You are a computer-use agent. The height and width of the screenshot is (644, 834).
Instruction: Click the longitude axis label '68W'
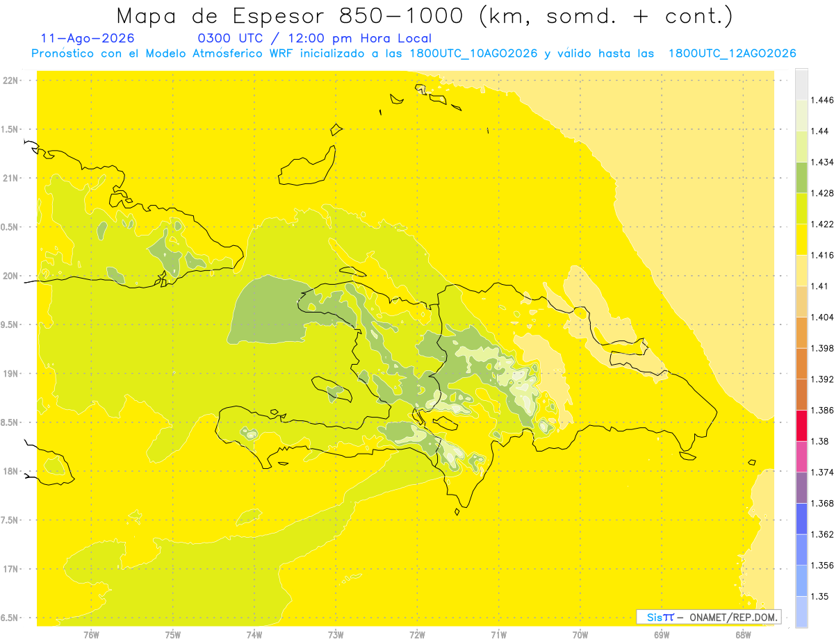743,634
